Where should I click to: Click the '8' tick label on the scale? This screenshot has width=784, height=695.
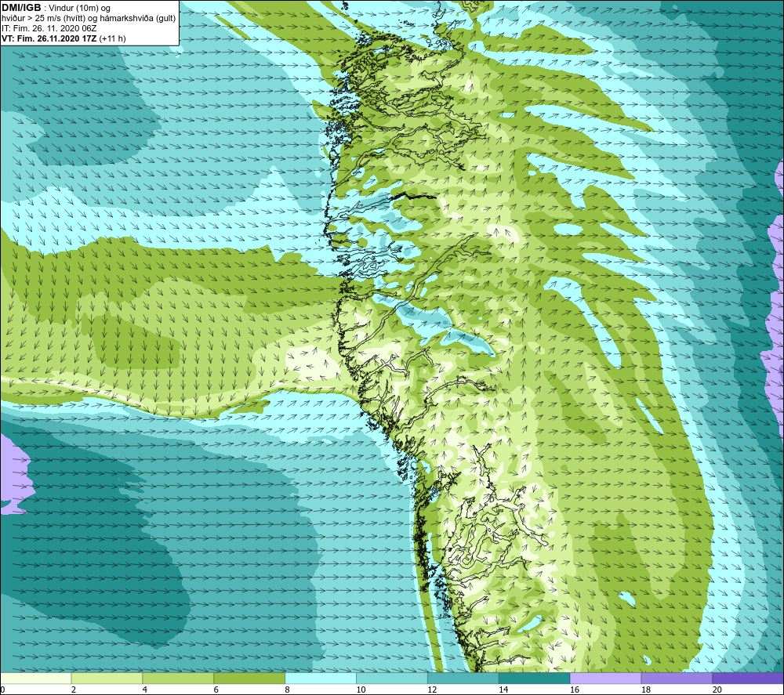(x=288, y=690)
